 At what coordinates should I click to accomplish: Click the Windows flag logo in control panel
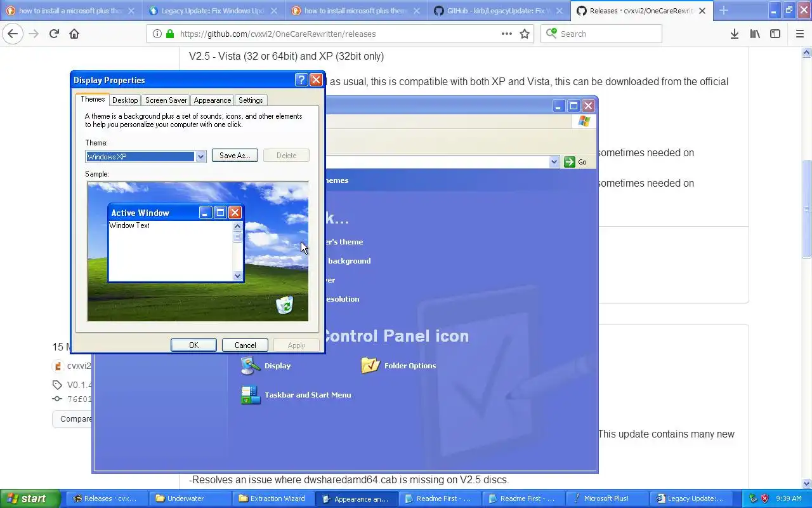584,121
